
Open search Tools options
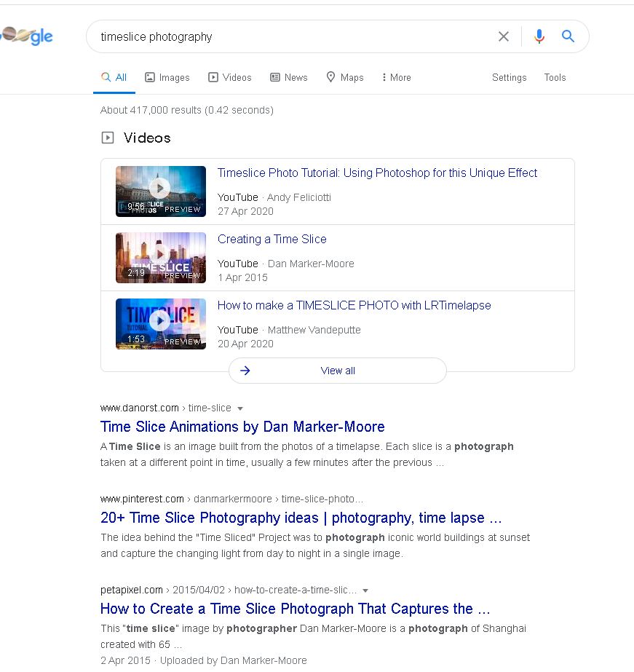pyautogui.click(x=555, y=78)
